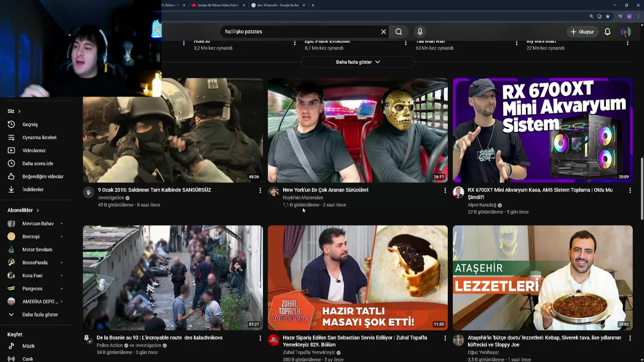Clear the search box with the X
The image size is (644, 362).
[x=383, y=32]
